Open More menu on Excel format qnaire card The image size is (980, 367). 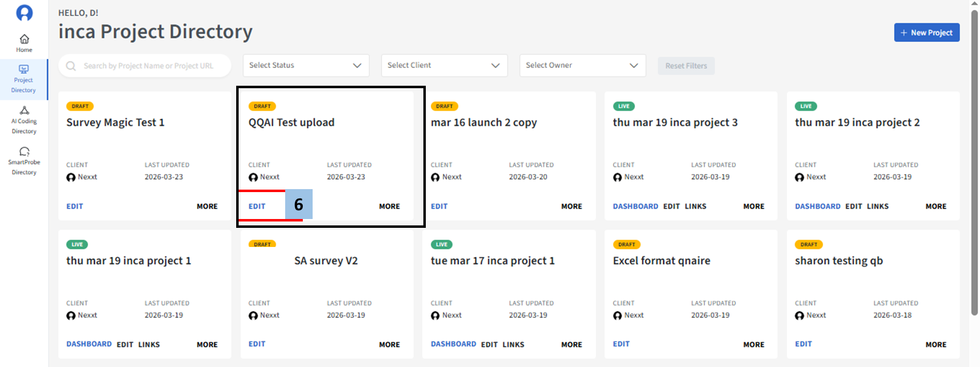tap(753, 344)
